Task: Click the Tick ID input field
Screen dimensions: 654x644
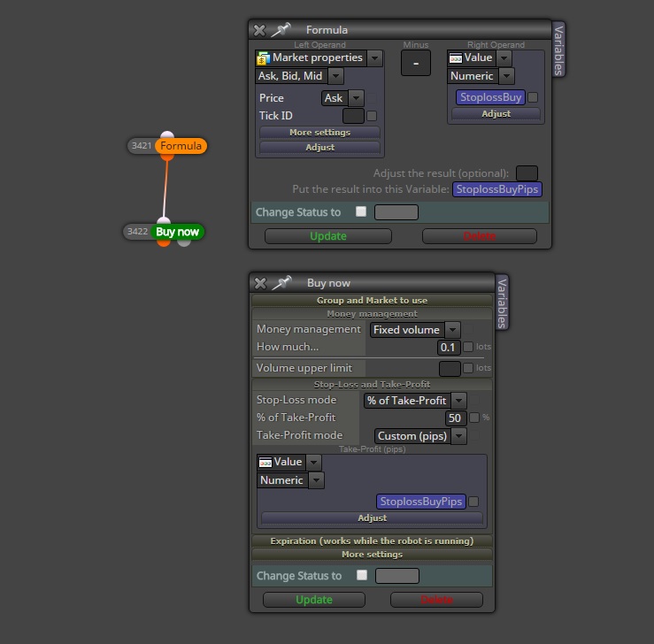Action: [x=353, y=116]
